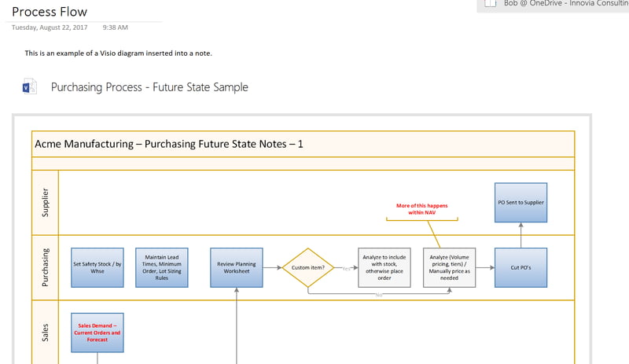Click the Review Planning Worksheet box
The image size is (629, 364).
pos(237,267)
